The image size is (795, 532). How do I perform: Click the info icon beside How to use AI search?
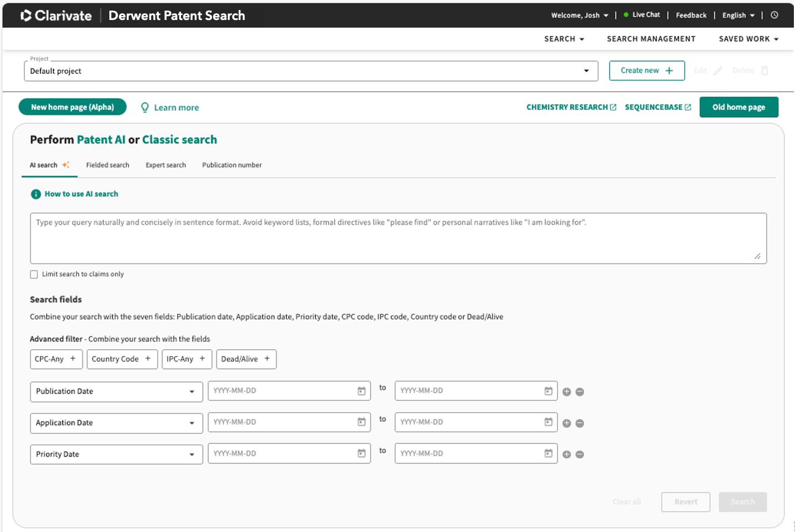tap(36, 194)
